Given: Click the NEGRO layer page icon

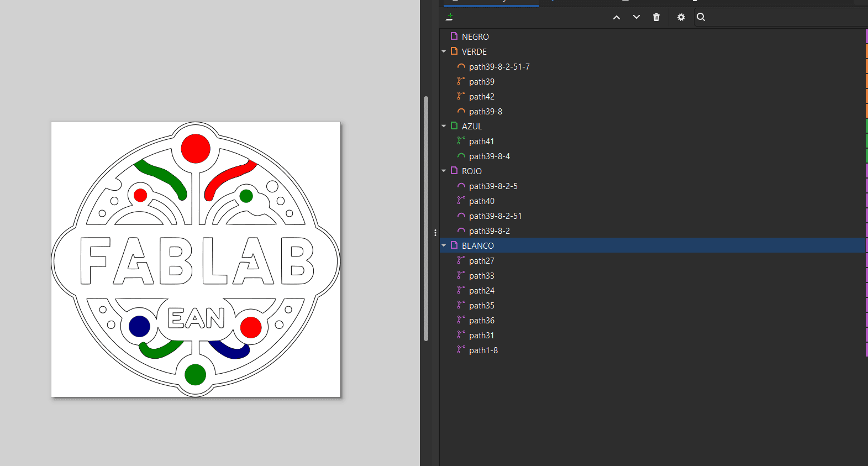Looking at the screenshot, I should point(454,36).
